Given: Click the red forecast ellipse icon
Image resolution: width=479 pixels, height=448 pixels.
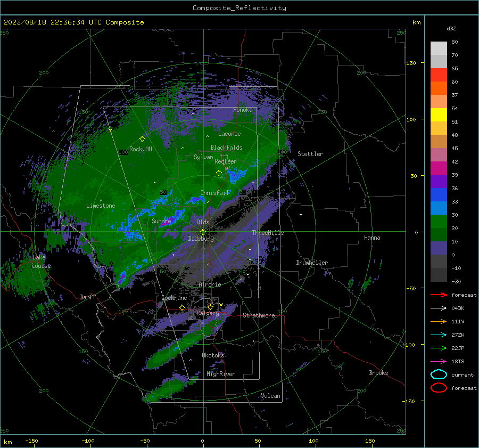Looking at the screenshot, I should point(439,388).
